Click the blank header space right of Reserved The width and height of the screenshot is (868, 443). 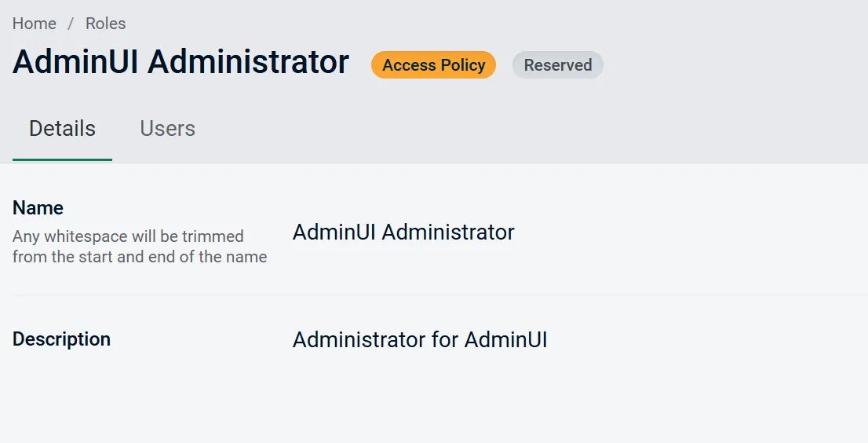[x=730, y=65]
